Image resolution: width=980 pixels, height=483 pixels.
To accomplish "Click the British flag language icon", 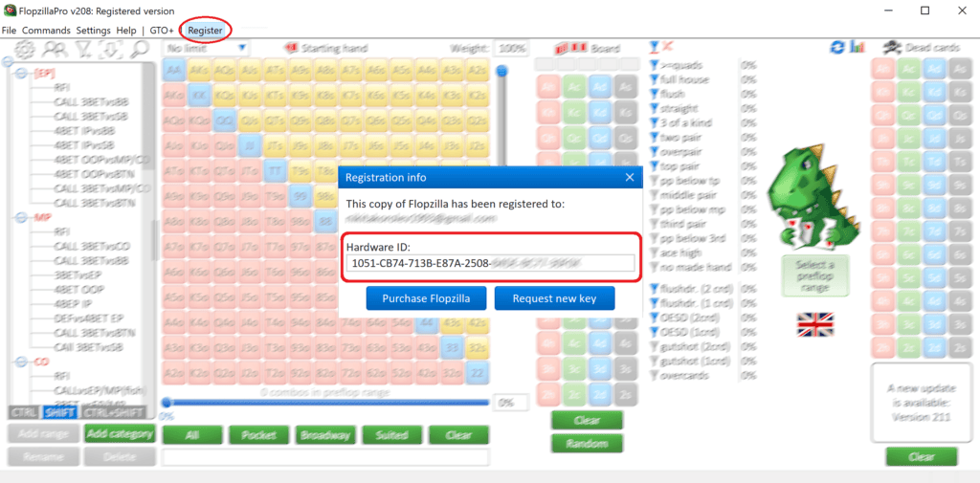I will point(814,325).
